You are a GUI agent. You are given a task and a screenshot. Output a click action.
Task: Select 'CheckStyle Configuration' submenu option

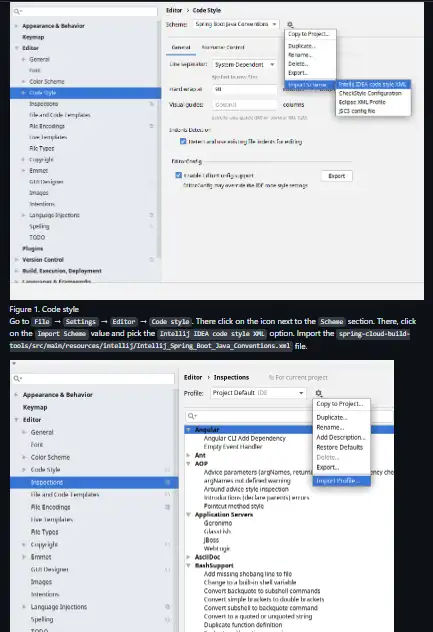pyautogui.click(x=373, y=93)
